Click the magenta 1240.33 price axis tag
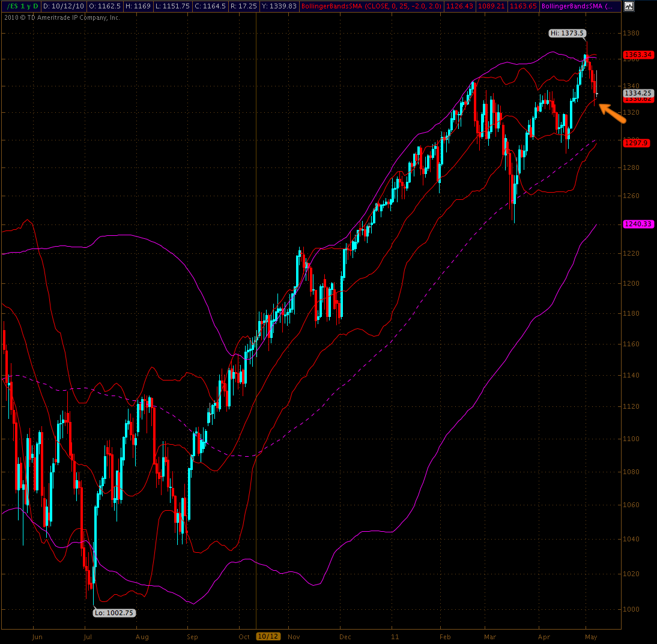The image size is (657, 644). pos(638,224)
